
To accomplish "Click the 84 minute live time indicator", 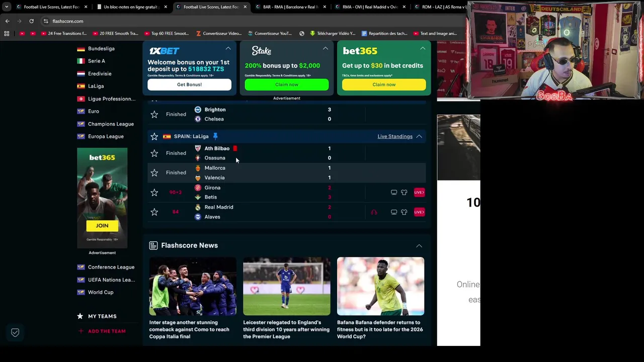I will coord(176,212).
